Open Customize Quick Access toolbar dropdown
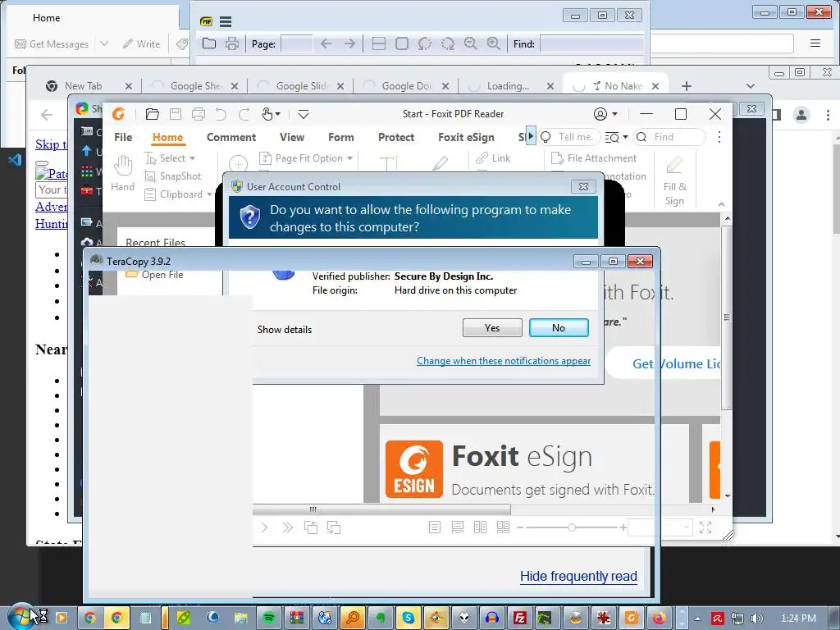The image size is (840, 630). 304,114
